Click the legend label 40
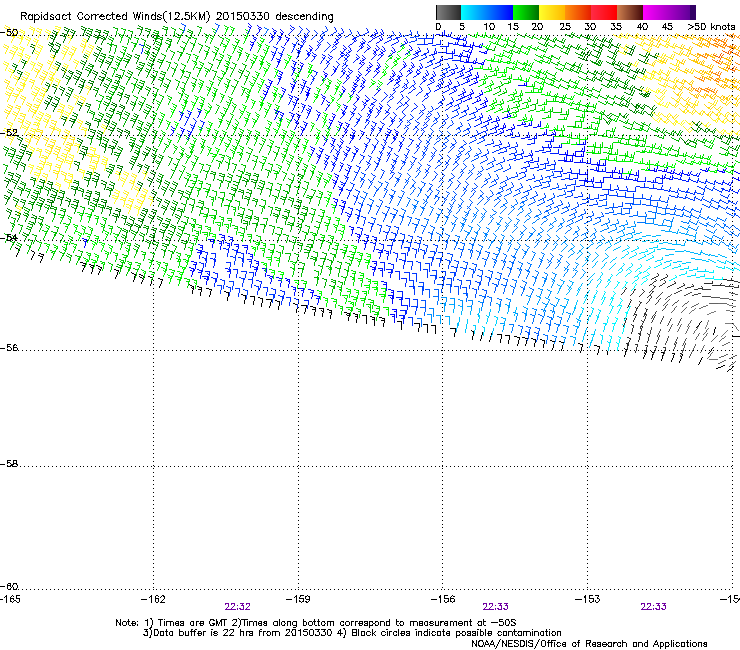 [x=642, y=27]
